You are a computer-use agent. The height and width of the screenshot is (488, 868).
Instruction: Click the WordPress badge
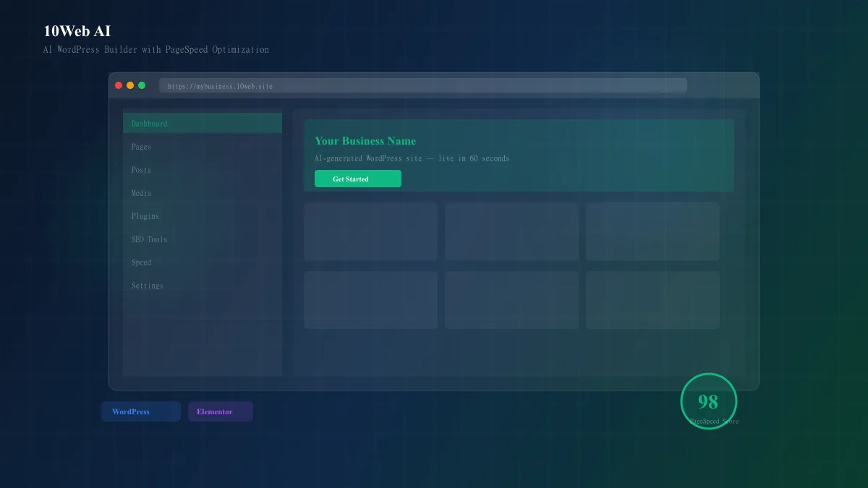pyautogui.click(x=141, y=411)
